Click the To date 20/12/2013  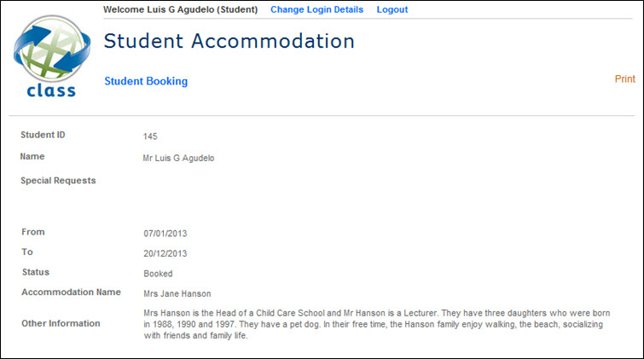165,253
